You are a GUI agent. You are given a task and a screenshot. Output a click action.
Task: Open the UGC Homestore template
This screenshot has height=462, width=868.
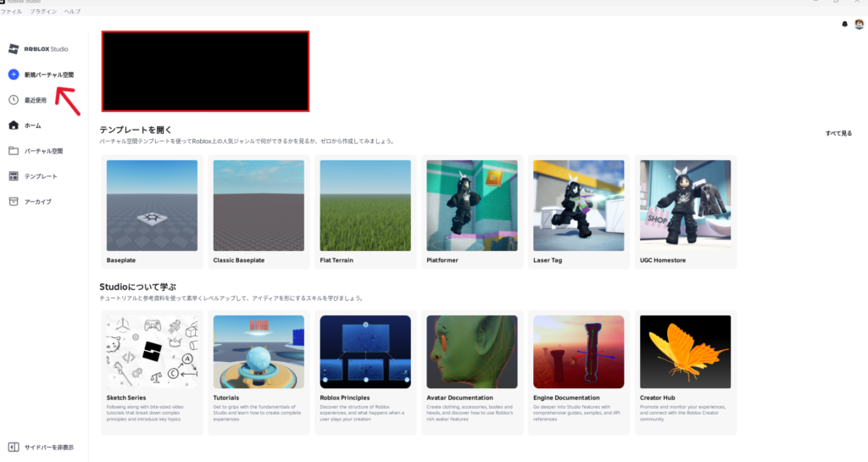[x=685, y=205]
